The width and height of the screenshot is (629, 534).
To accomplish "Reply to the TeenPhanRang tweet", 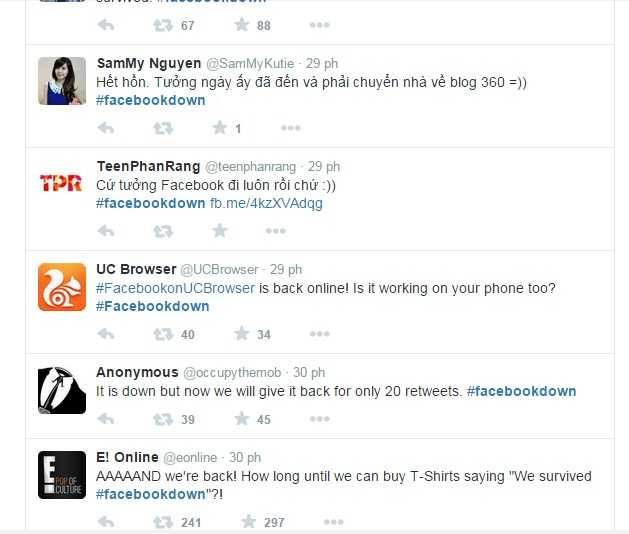I will coord(106,231).
